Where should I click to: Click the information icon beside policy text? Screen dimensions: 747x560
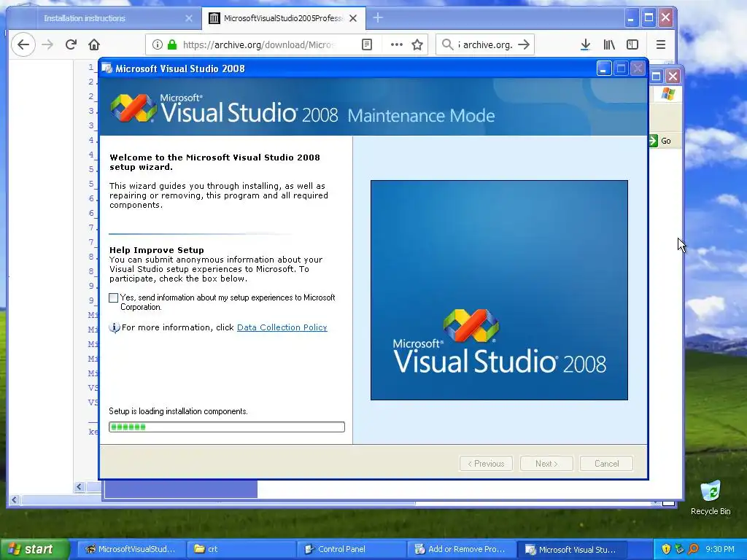click(x=115, y=327)
